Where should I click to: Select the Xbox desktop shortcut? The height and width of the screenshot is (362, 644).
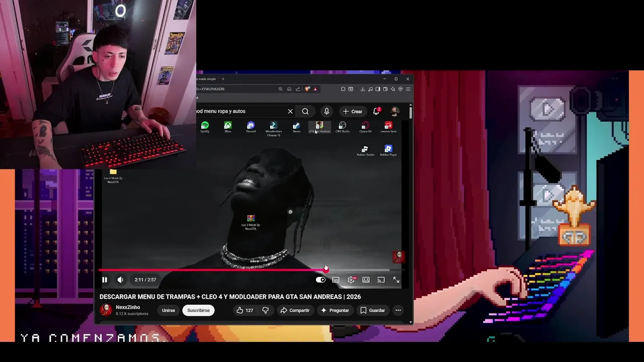(x=228, y=127)
